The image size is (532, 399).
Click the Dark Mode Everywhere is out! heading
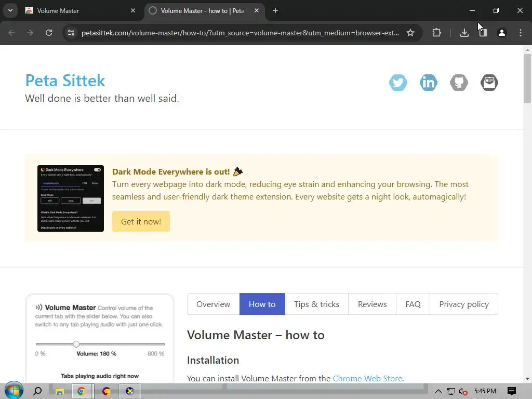pos(171,171)
